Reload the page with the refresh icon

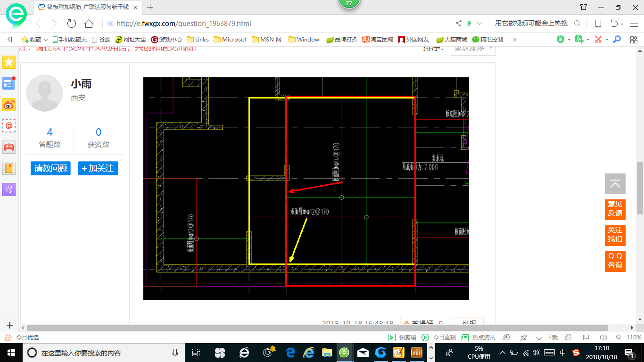click(x=72, y=24)
